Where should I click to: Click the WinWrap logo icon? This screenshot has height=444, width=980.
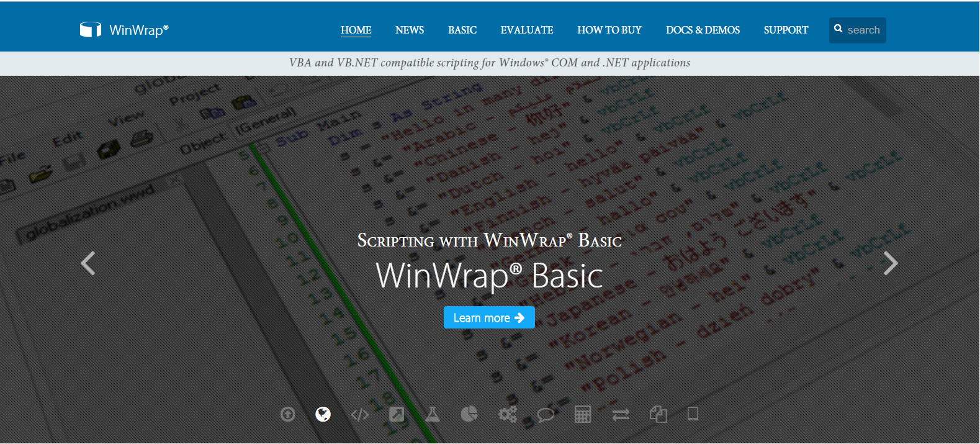pos(91,30)
